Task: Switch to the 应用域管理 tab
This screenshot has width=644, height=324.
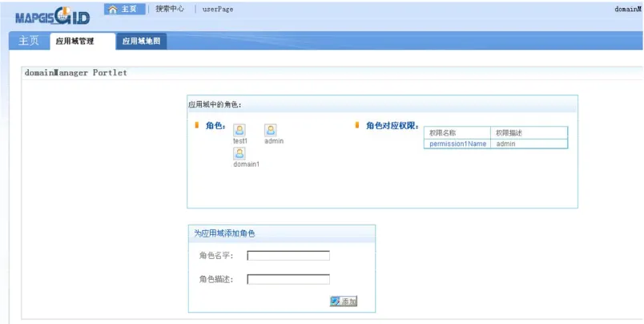Action: tap(83, 41)
